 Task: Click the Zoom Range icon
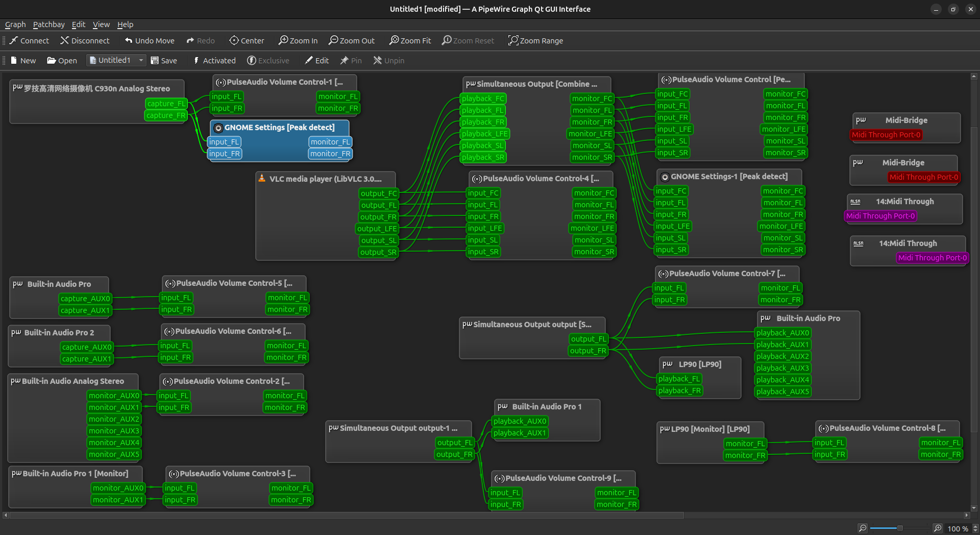point(513,40)
